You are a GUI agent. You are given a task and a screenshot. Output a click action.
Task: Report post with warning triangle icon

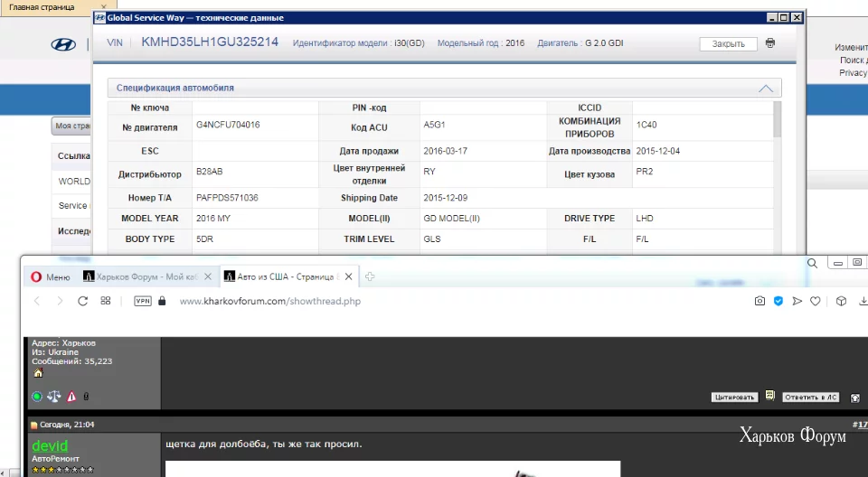coord(71,397)
